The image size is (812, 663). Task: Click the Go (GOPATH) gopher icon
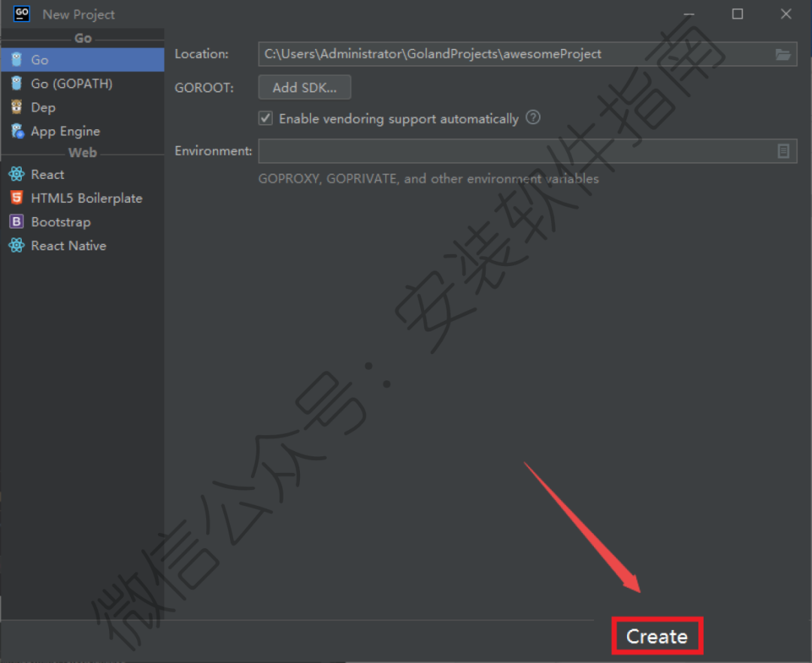click(x=17, y=83)
